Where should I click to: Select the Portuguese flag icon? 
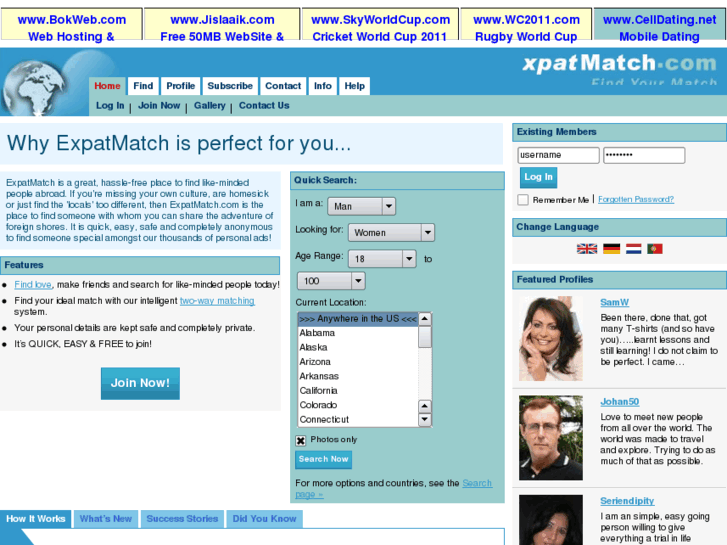click(655, 249)
